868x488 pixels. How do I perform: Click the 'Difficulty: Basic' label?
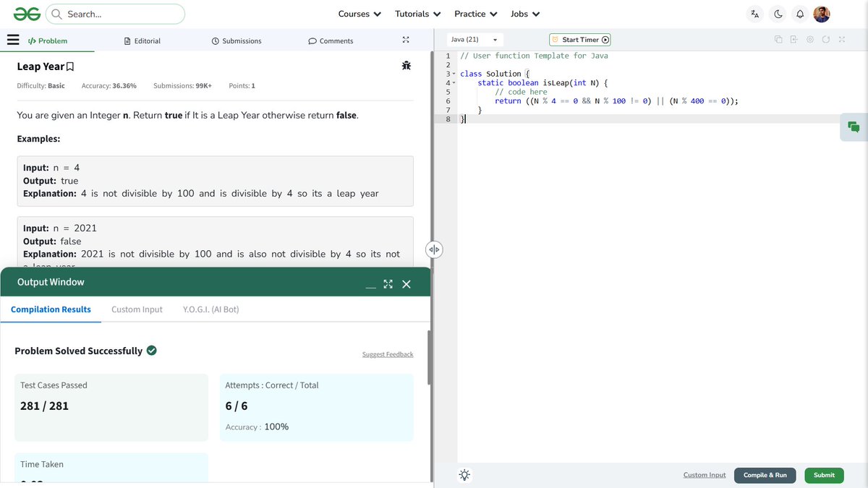[x=41, y=86]
